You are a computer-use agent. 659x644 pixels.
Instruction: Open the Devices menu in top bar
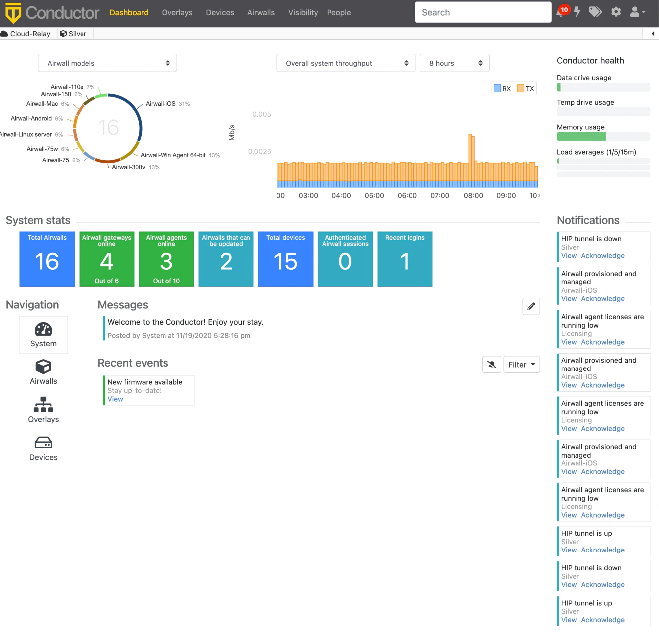click(220, 13)
